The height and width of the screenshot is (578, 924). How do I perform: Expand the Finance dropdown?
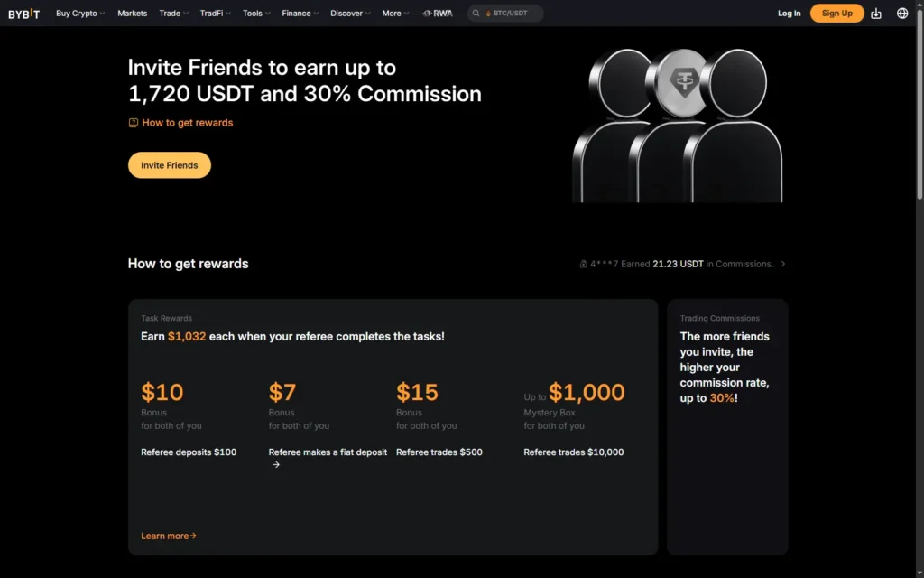300,13
